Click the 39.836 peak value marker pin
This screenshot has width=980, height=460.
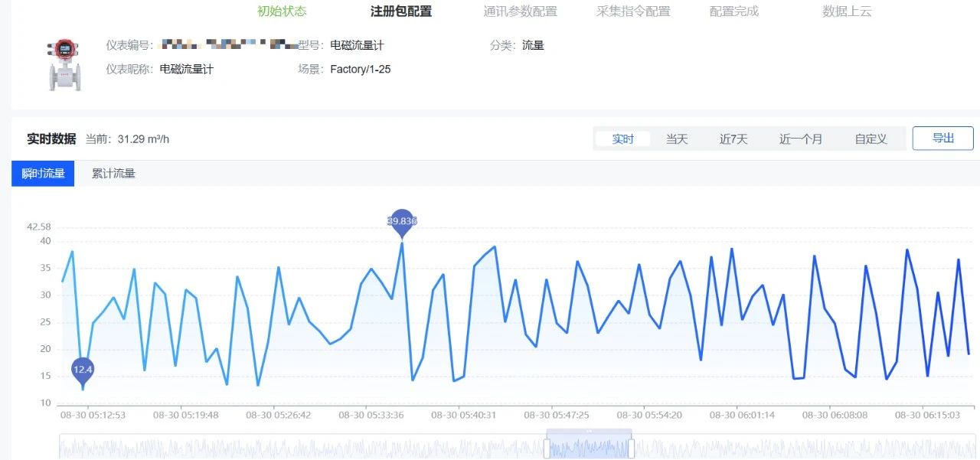(x=402, y=221)
